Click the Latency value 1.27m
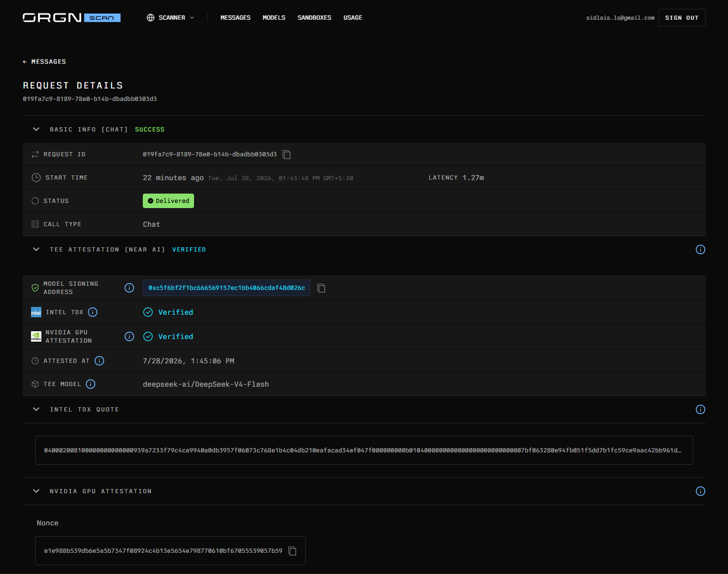The image size is (728, 574). coord(473,178)
